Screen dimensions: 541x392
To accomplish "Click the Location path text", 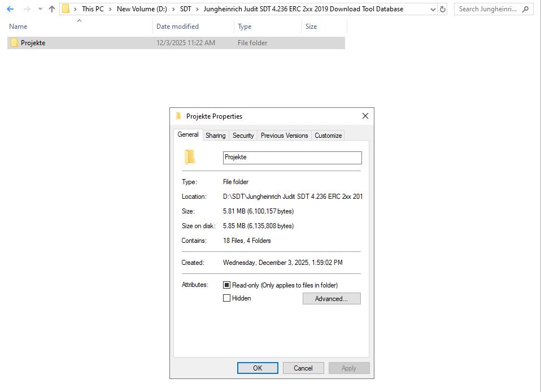I will coord(293,197).
